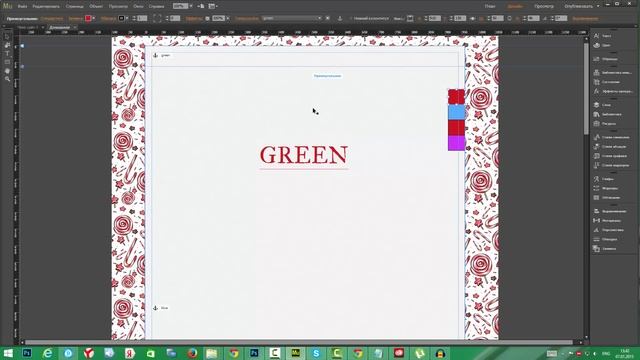Select the Zoom magnifier tool

(7, 79)
